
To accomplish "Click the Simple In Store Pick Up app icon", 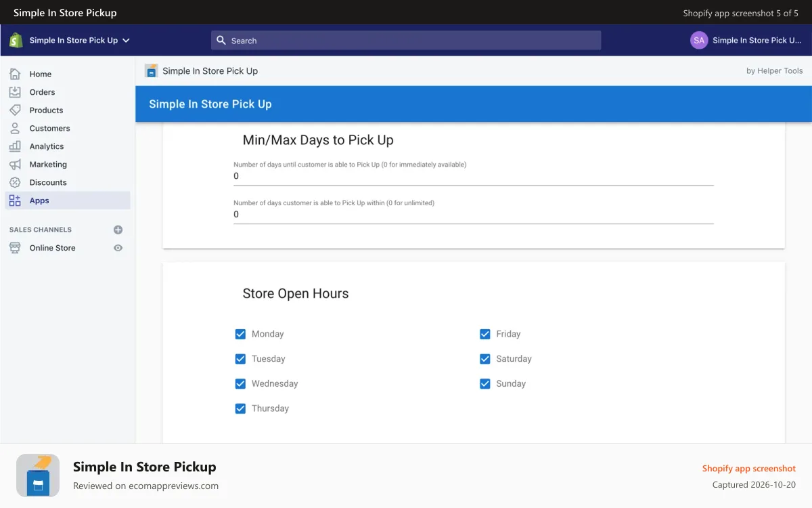I will coord(152,70).
